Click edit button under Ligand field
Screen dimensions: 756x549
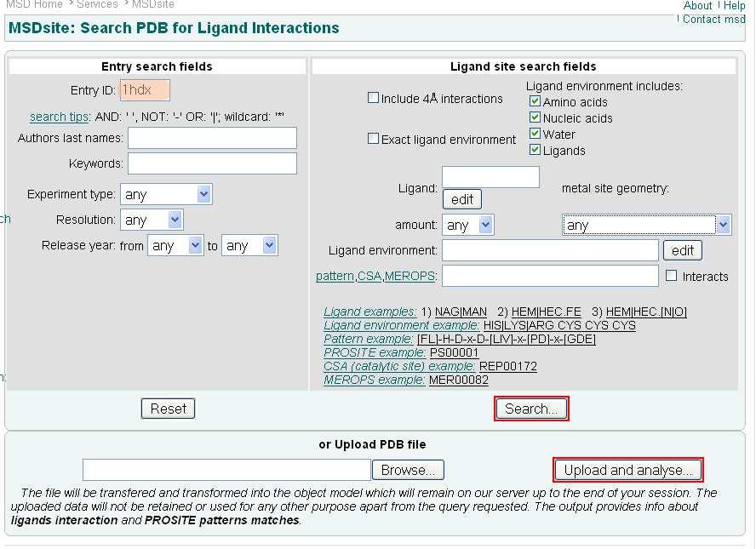462,199
